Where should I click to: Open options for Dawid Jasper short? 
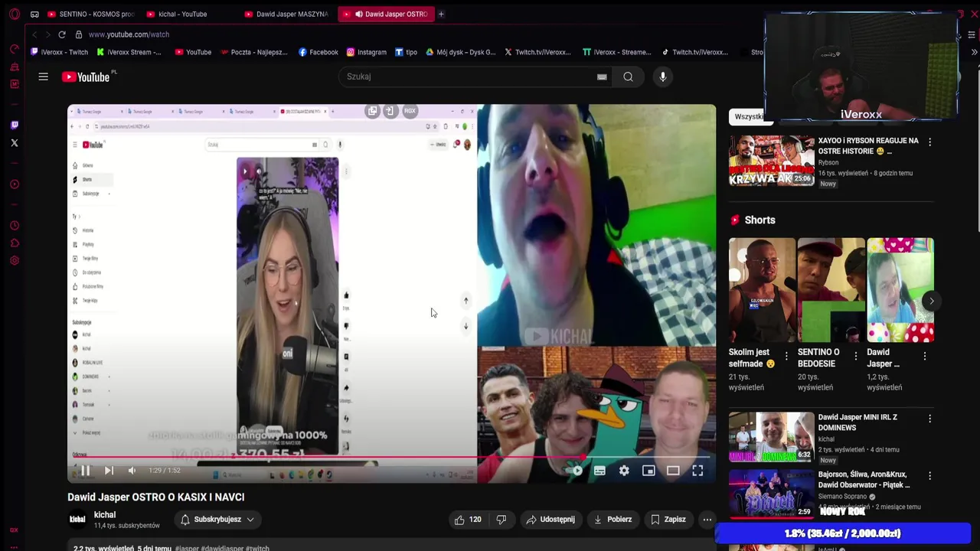tap(924, 357)
